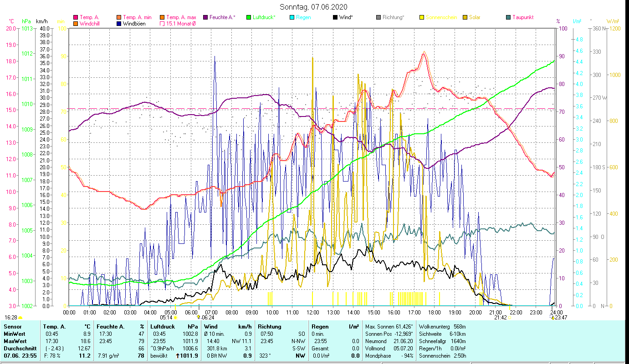
Task: Select the Richtung* legend label
Action: pyautogui.click(x=394, y=18)
